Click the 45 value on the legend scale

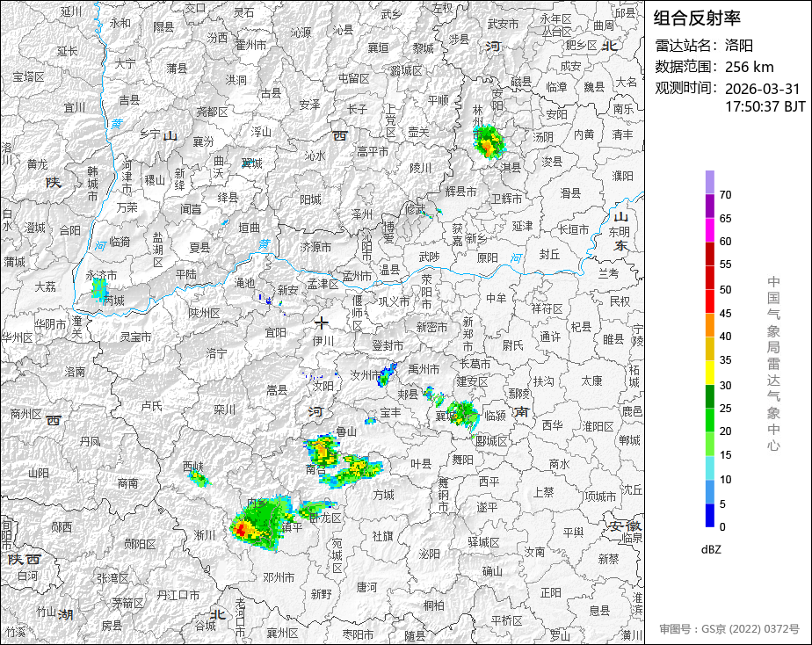click(726, 313)
